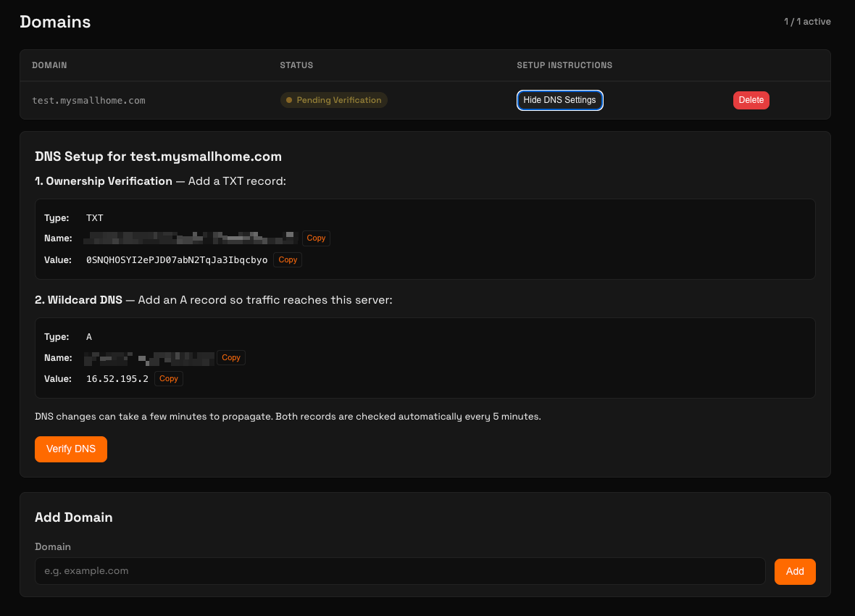Click the STATUS column header

(x=296, y=65)
